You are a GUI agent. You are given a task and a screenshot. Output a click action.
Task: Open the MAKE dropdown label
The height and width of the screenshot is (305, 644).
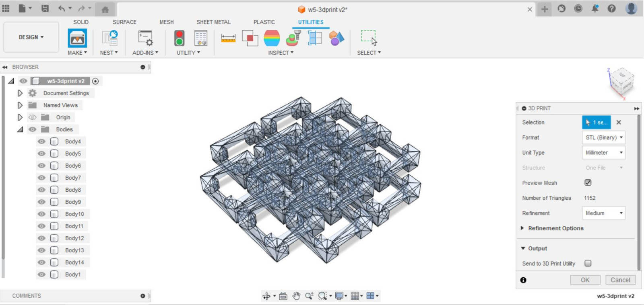77,53
